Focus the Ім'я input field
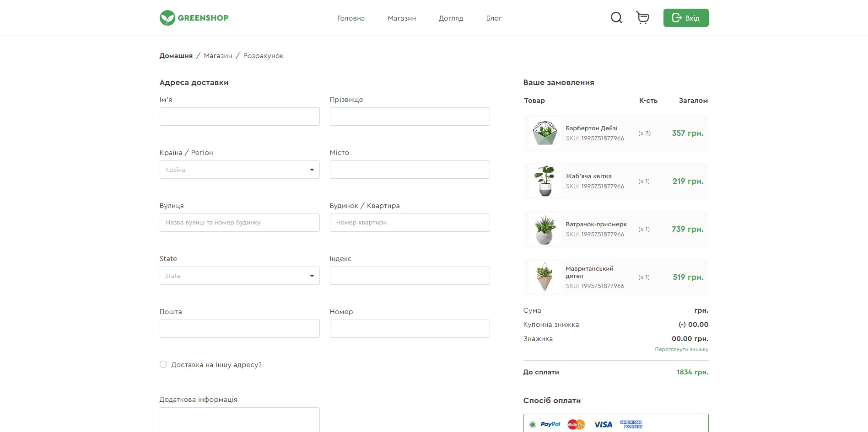This screenshot has height=432, width=868. pos(240,117)
